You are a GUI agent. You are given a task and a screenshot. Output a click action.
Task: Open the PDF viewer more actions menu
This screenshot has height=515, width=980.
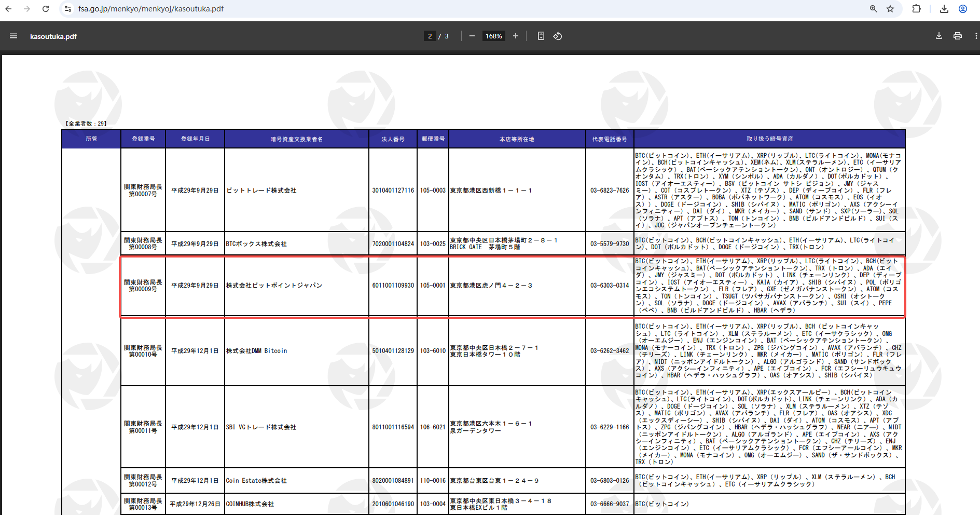point(976,36)
